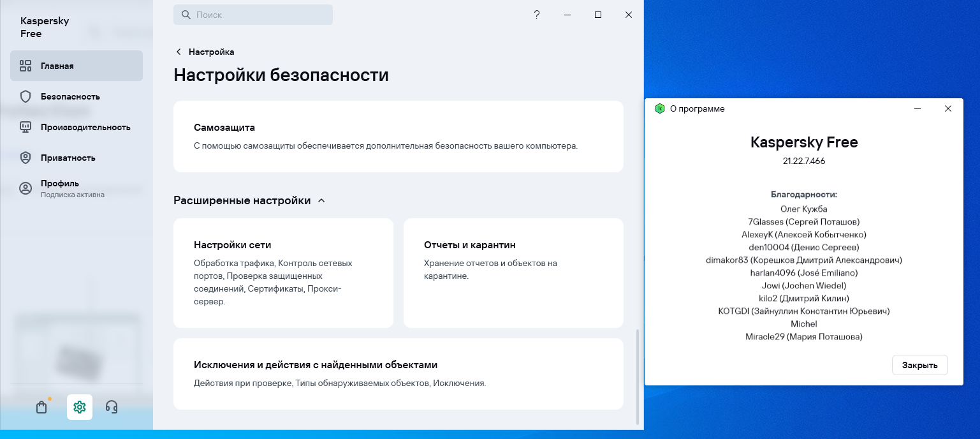
Task: Open the Самозащита settings card
Action: click(399, 137)
